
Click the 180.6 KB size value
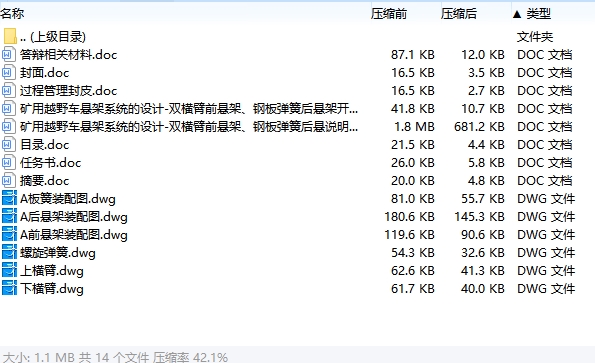coord(409,217)
